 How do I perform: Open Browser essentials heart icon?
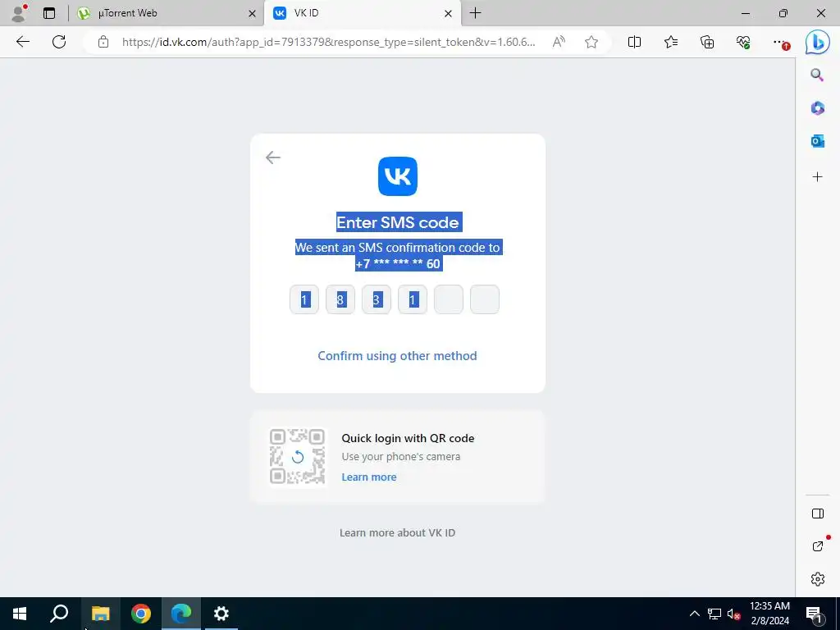point(743,42)
